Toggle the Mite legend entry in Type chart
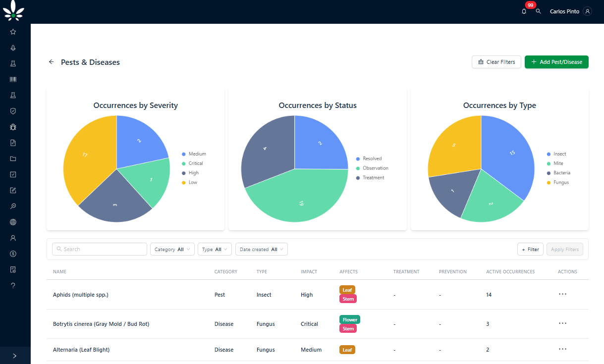The height and width of the screenshot is (364, 604). pyautogui.click(x=555, y=163)
